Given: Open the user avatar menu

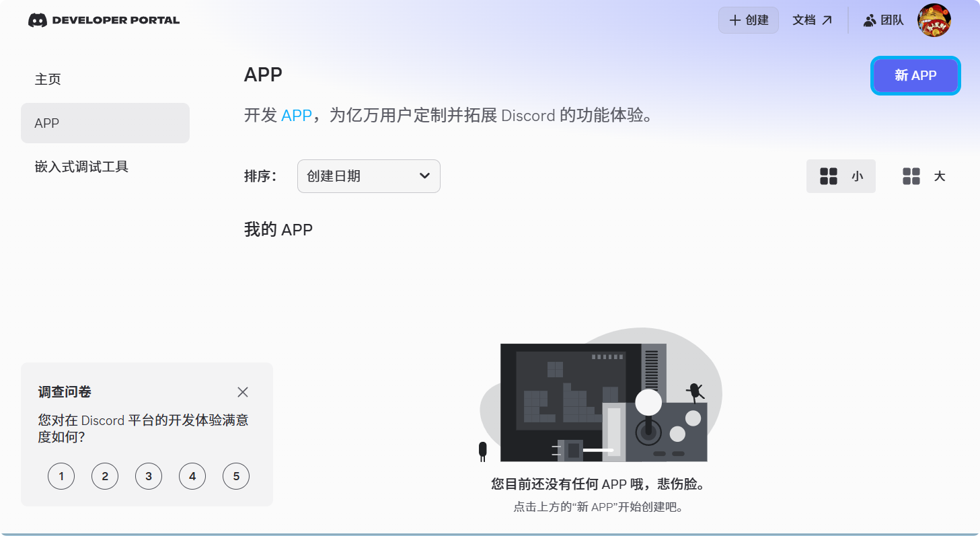Looking at the screenshot, I should [934, 20].
